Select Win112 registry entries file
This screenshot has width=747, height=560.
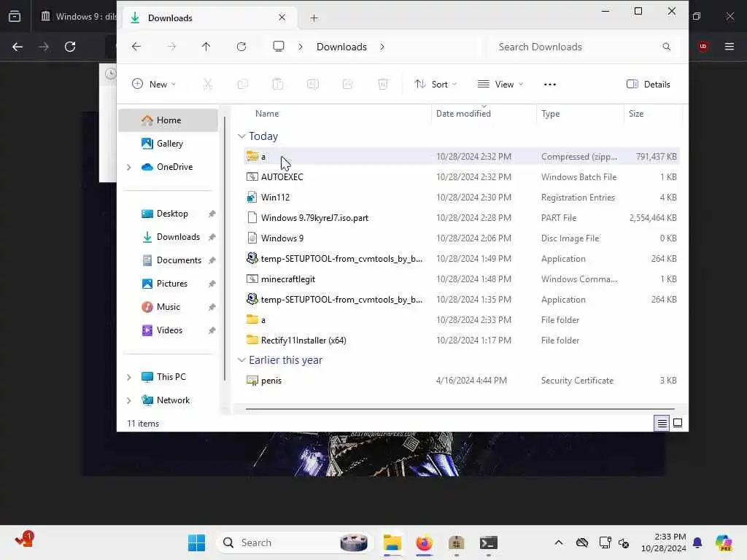(x=461, y=197)
